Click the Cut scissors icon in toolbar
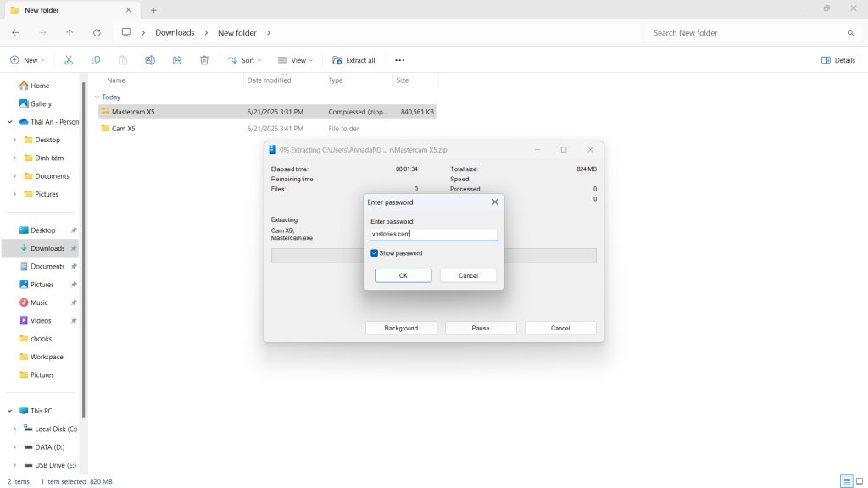The height and width of the screenshot is (488, 868). tap(69, 60)
